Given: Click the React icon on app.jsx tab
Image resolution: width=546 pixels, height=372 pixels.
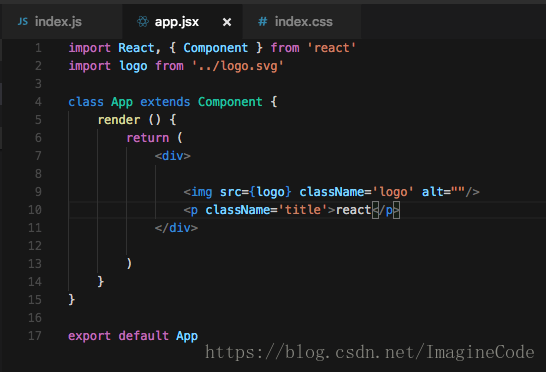Looking at the screenshot, I should click(143, 22).
